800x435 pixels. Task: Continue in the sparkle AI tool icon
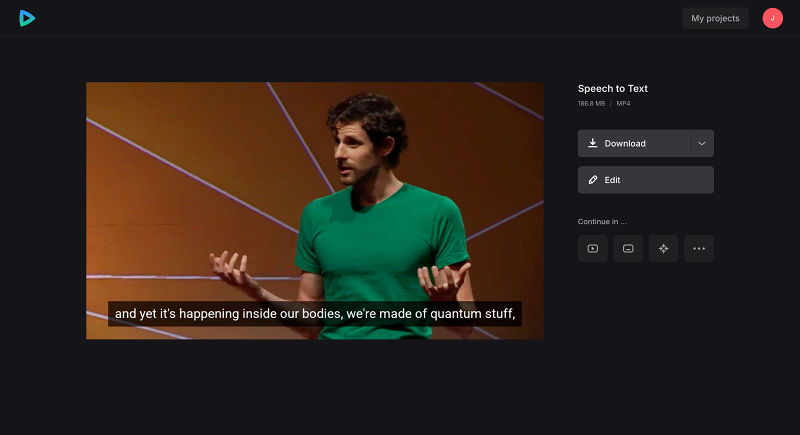tap(663, 249)
